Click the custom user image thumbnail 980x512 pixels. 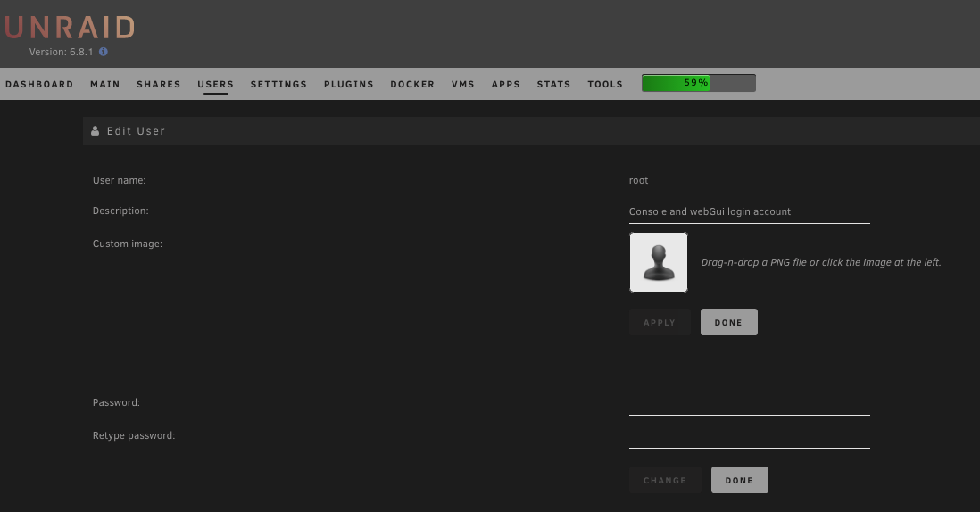pos(659,262)
